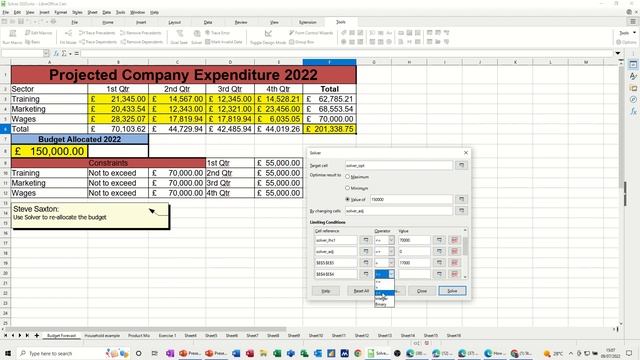Image resolution: width=640 pixels, height=360 pixels.
Task: Open the Solver tool in the Tools ribbon
Action: [197, 37]
